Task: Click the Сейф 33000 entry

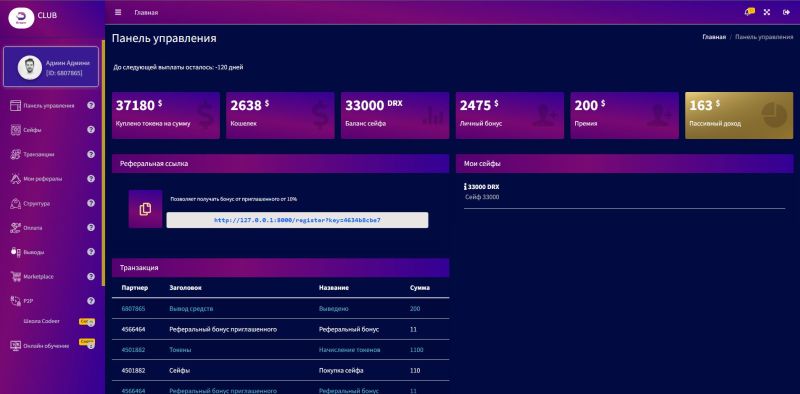Action: (x=482, y=197)
